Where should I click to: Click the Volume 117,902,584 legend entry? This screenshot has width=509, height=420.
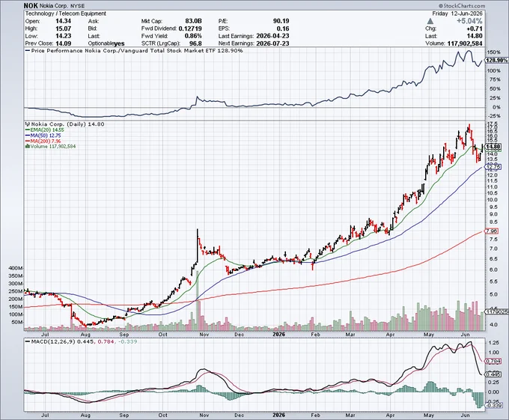click(50, 147)
